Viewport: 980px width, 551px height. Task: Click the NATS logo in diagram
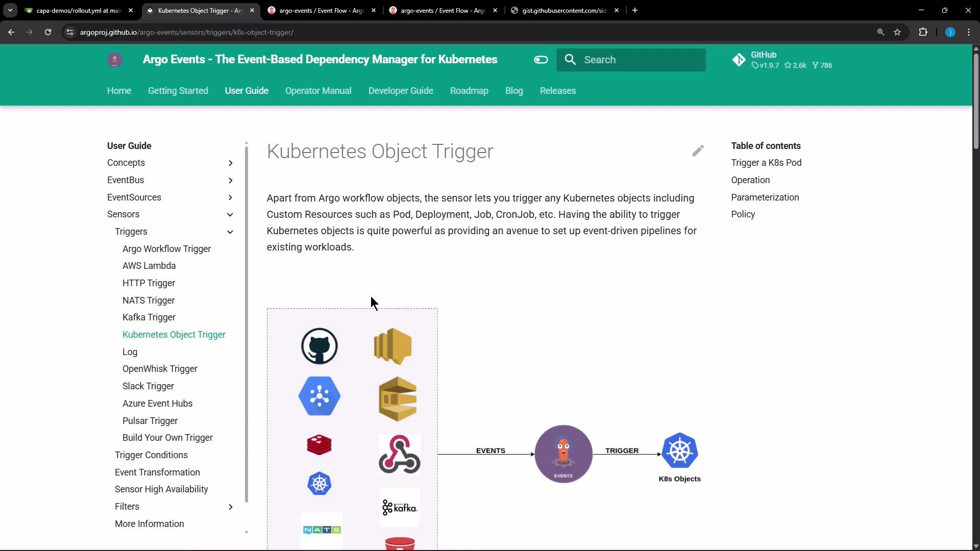[322, 530]
